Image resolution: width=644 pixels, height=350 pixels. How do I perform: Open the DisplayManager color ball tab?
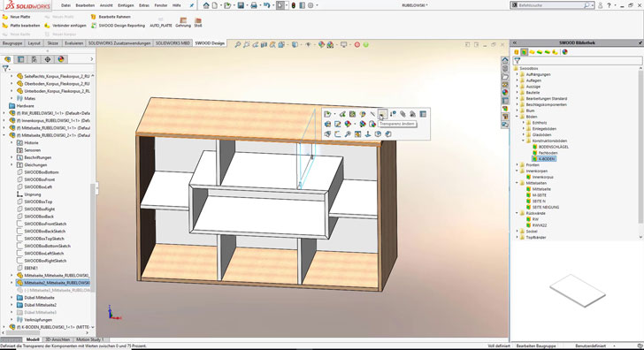[61, 59]
